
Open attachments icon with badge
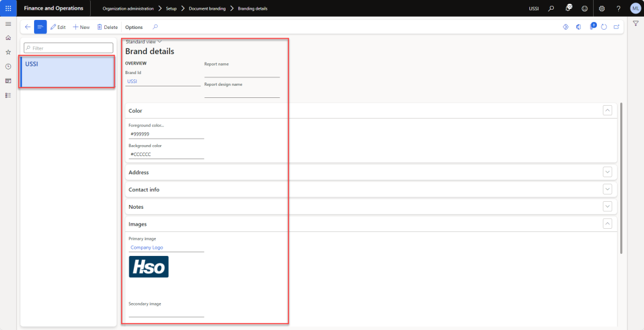(x=592, y=26)
